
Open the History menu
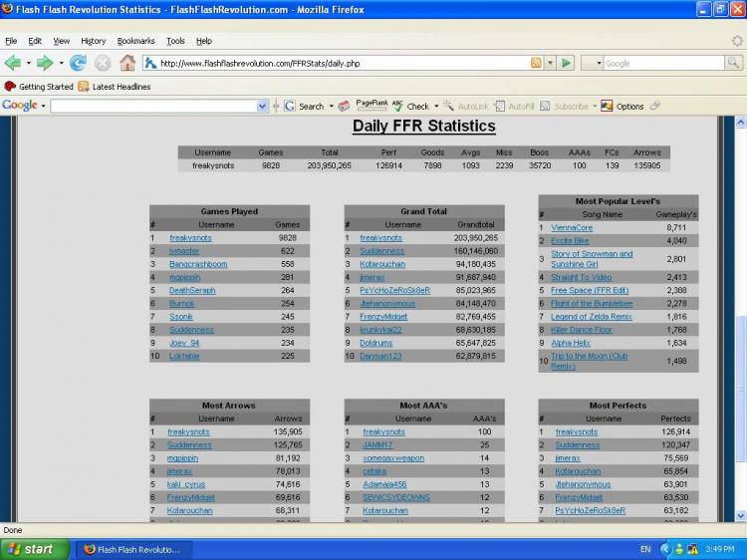pos(93,41)
